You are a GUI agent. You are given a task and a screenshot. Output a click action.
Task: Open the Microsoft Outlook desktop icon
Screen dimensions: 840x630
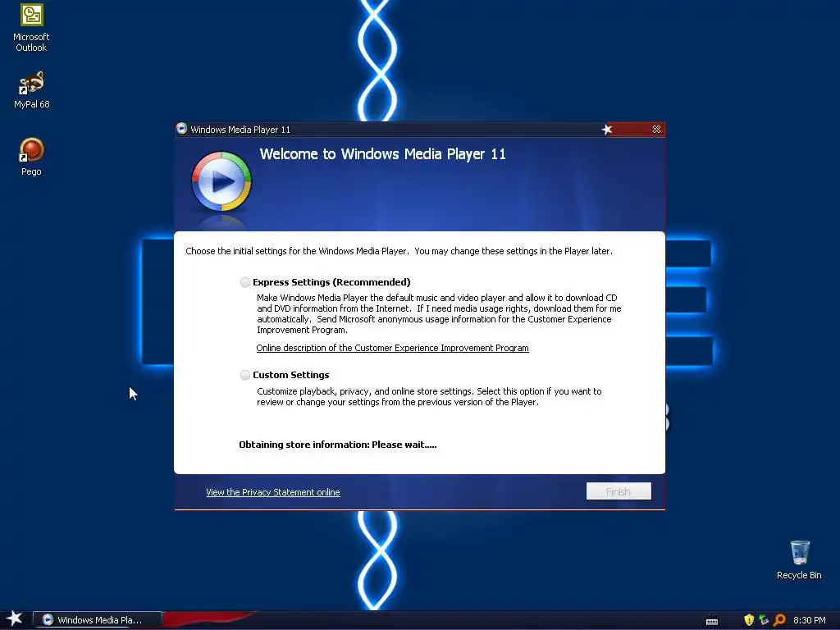pos(31,28)
